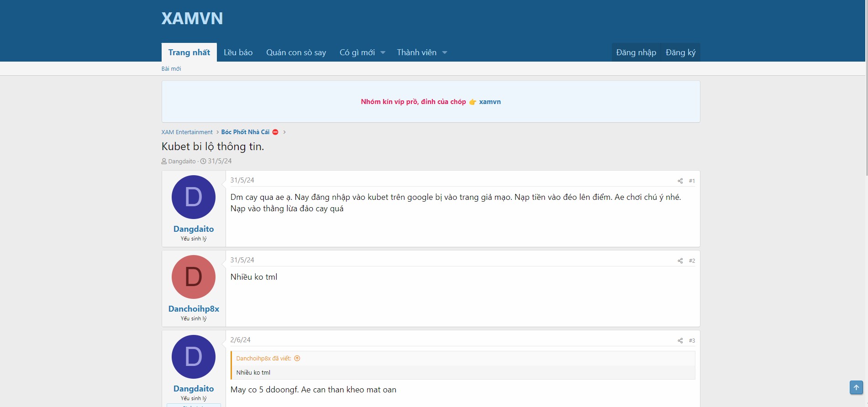868x407 pixels.
Task: Open the Có gì mới page
Action: pyautogui.click(x=357, y=52)
